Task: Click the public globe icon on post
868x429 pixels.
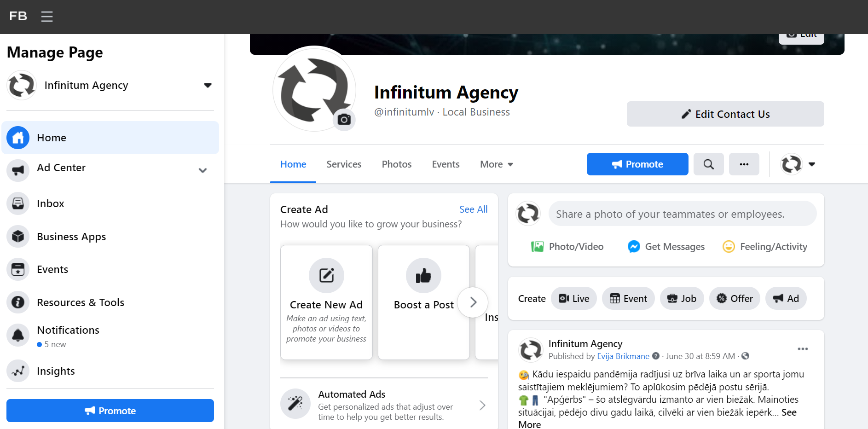Action: tap(746, 356)
